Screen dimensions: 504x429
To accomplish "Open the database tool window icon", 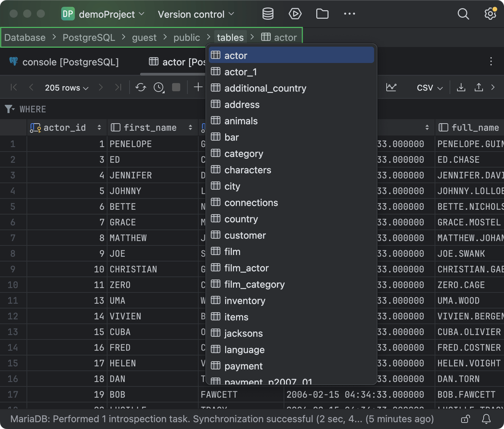I will point(268,14).
